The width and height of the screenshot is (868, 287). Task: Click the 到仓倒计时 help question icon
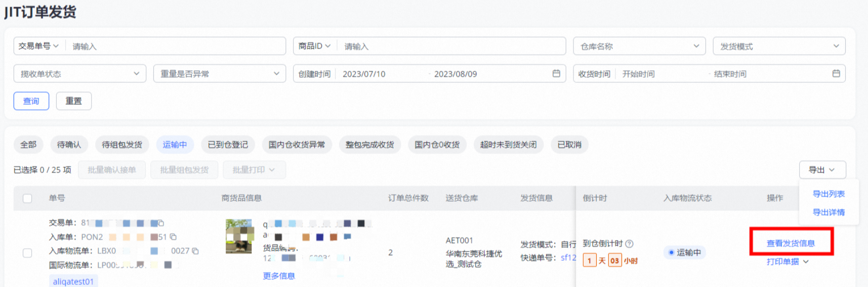click(x=629, y=244)
